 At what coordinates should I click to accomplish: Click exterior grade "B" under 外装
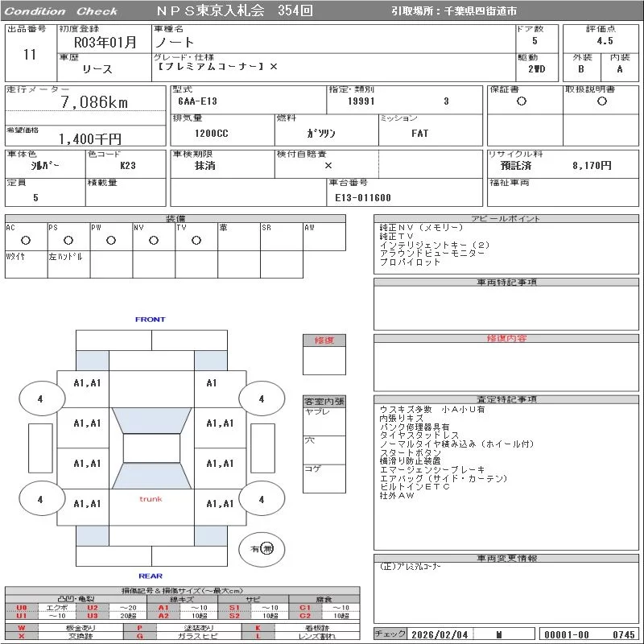tap(580, 69)
